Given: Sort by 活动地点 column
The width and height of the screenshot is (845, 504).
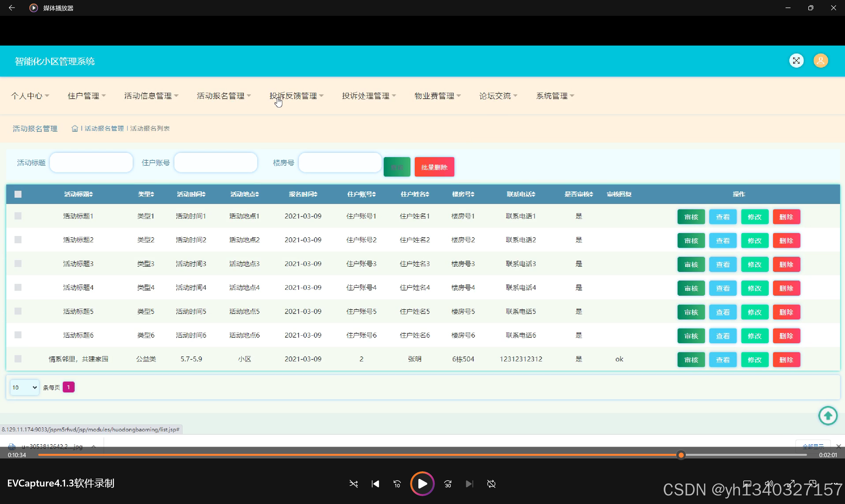Looking at the screenshot, I should click(245, 194).
